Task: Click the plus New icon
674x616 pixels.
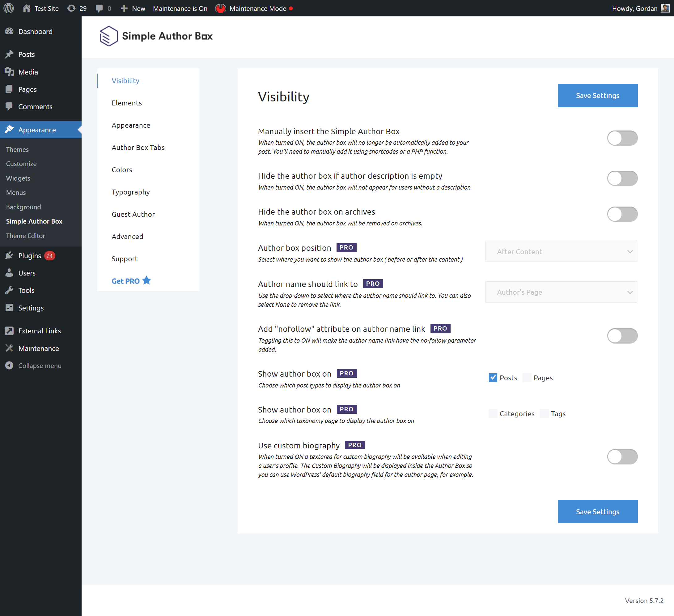Action: (124, 8)
